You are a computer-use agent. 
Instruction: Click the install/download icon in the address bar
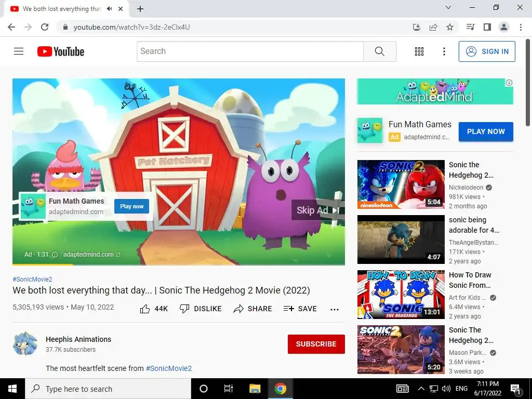[x=417, y=27]
